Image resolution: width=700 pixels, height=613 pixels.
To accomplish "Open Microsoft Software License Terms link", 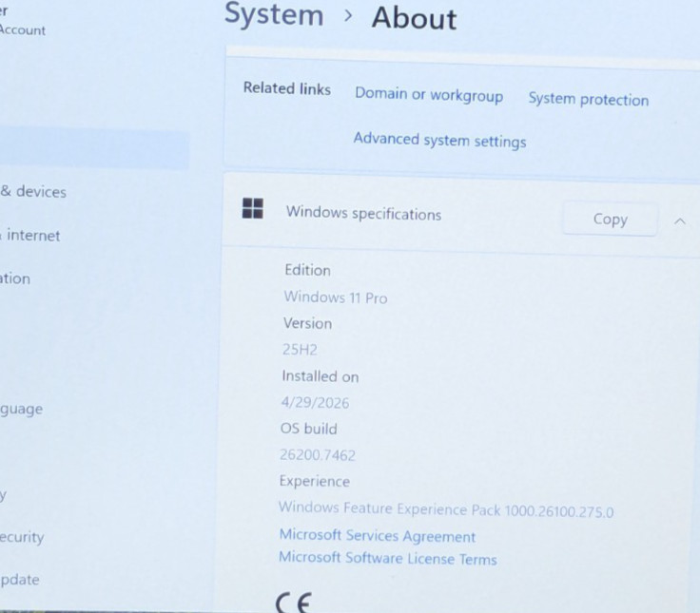I will [387, 558].
